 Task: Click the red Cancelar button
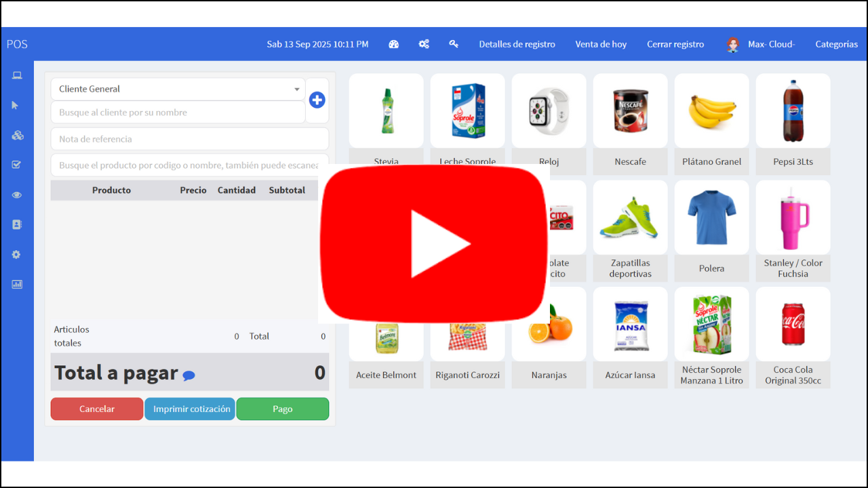[x=97, y=409]
